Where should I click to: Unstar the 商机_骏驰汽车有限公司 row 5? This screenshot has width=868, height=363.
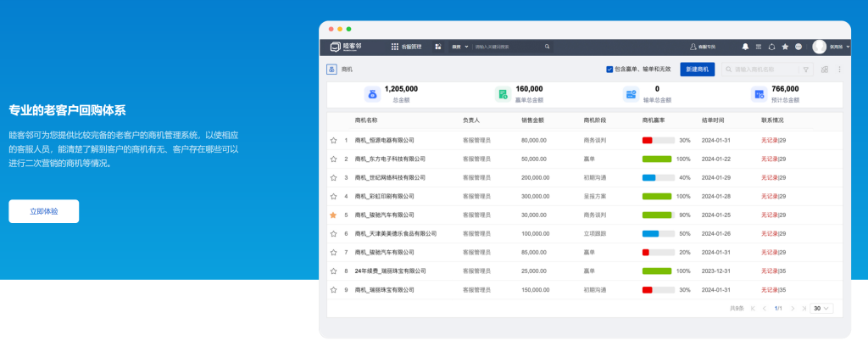(x=333, y=215)
